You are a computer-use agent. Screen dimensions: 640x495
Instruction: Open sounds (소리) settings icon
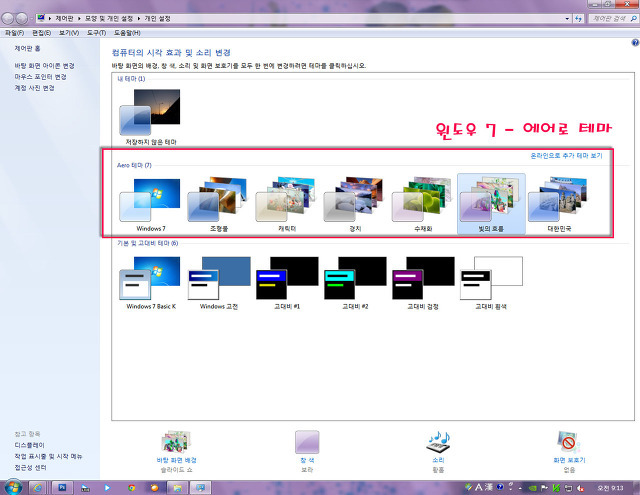(x=438, y=442)
